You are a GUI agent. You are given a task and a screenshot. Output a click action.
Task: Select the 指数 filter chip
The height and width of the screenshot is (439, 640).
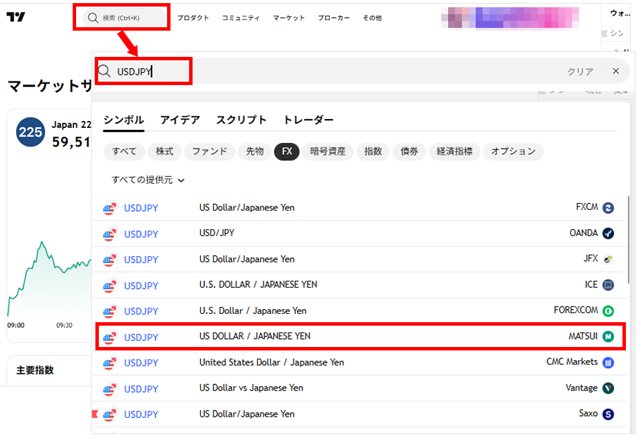[x=373, y=151]
